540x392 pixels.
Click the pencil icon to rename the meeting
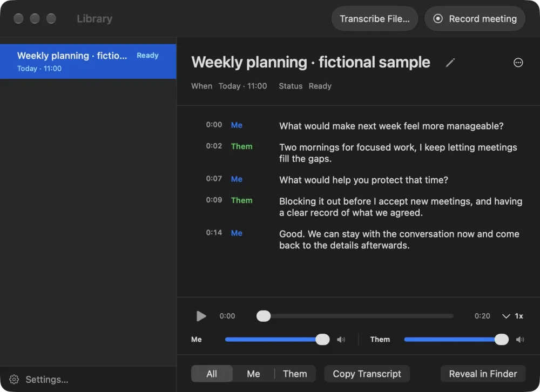(450, 63)
